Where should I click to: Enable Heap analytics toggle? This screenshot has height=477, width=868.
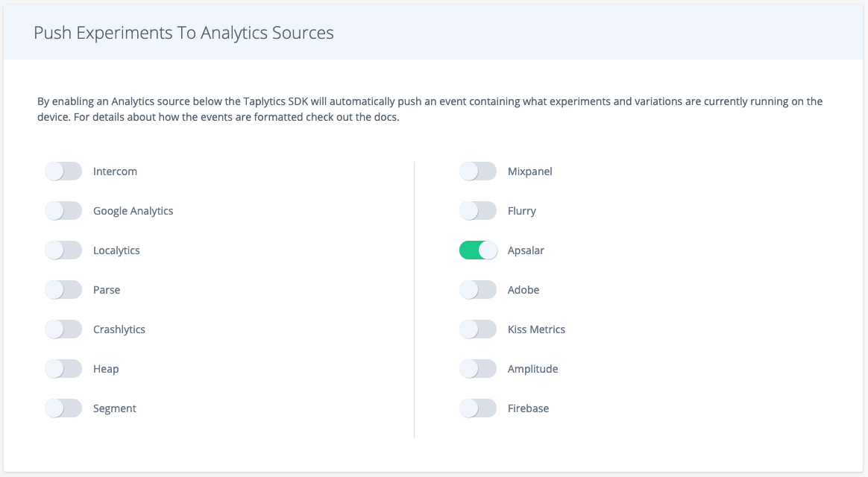coord(63,368)
